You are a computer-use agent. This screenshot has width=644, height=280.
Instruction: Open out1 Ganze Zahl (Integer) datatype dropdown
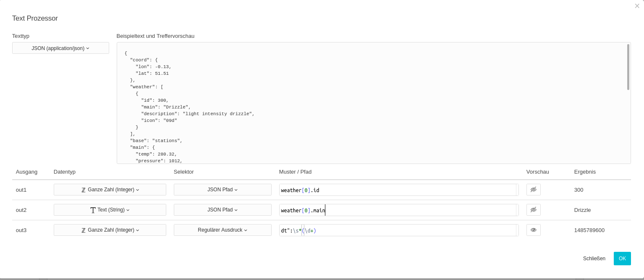[110, 190]
